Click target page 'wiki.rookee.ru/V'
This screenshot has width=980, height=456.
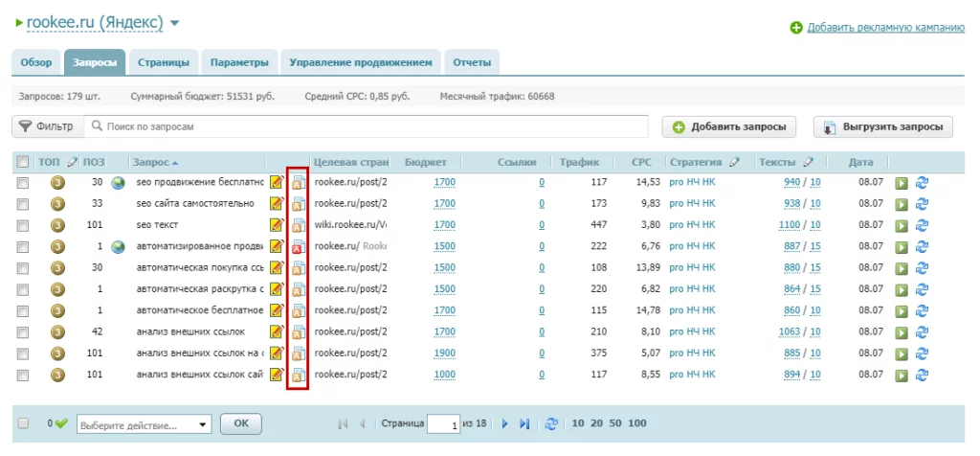[350, 225]
